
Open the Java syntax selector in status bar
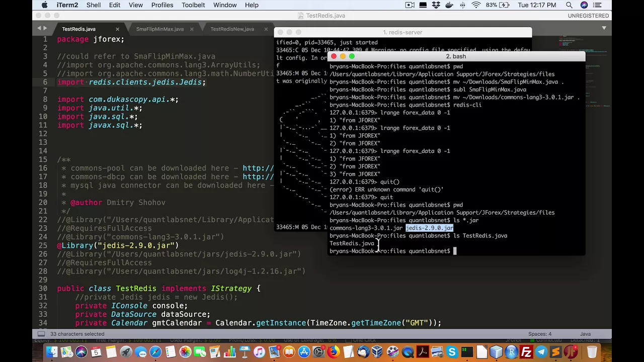click(585, 334)
